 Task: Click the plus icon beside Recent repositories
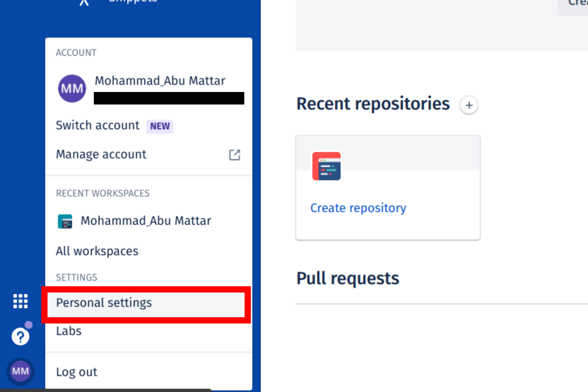(x=469, y=105)
